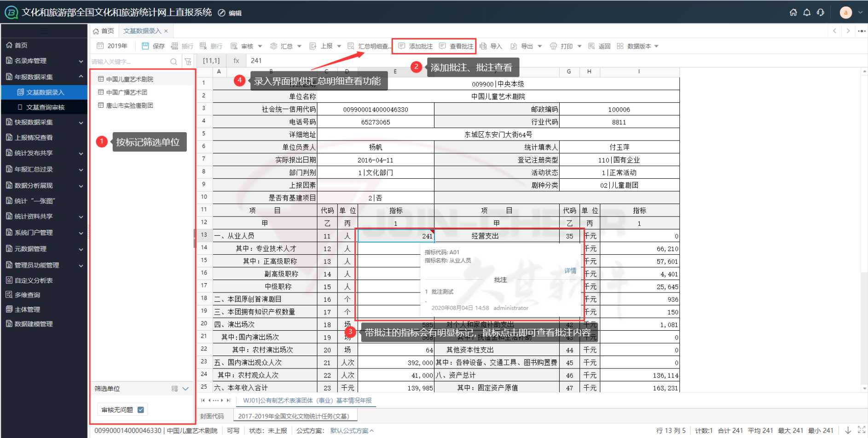Click the home icon in top header
The image size is (868, 438).
(793, 12)
